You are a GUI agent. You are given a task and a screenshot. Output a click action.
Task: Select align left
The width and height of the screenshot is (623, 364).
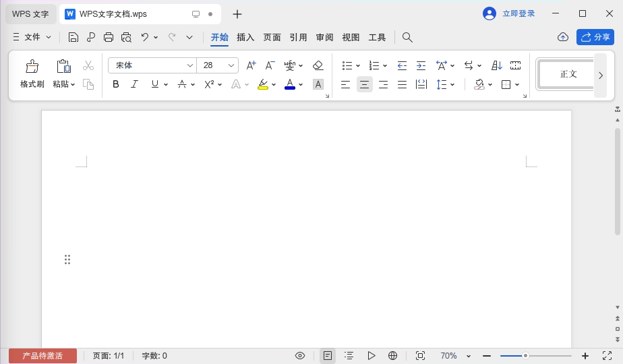click(345, 84)
